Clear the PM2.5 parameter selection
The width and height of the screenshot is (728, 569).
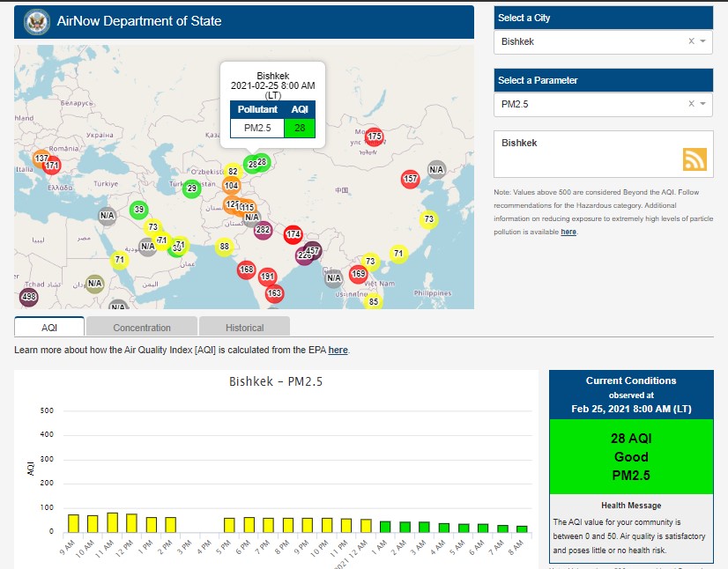691,104
